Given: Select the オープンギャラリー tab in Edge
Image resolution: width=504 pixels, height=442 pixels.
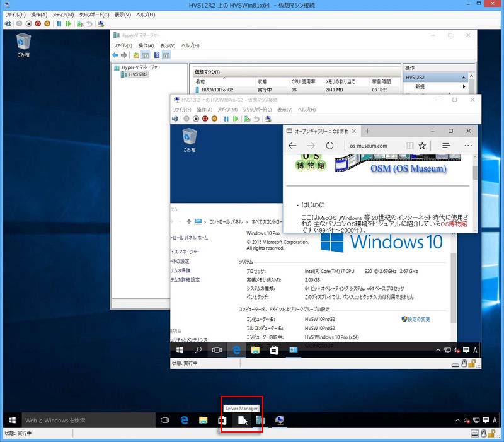Looking at the screenshot, I should pos(321,131).
